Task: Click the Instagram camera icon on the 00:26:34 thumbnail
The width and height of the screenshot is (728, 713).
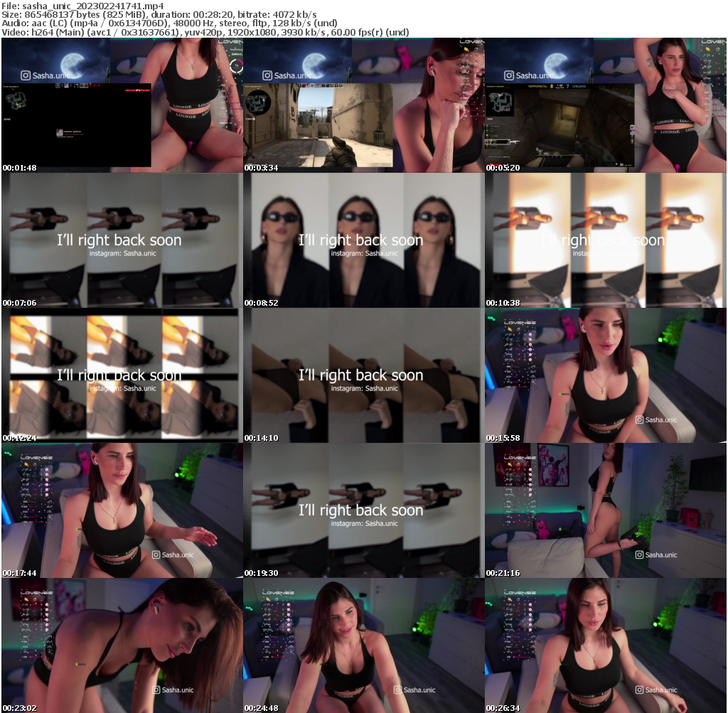Action: 639,690
